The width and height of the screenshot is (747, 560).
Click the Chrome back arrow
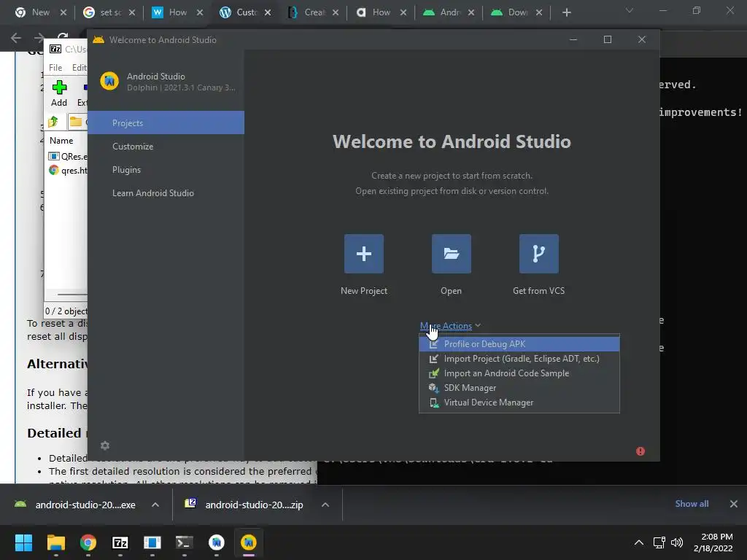(x=16, y=38)
